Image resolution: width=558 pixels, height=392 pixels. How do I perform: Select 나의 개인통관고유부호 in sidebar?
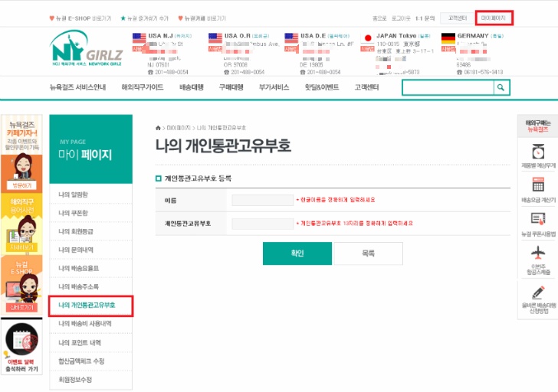(x=90, y=305)
